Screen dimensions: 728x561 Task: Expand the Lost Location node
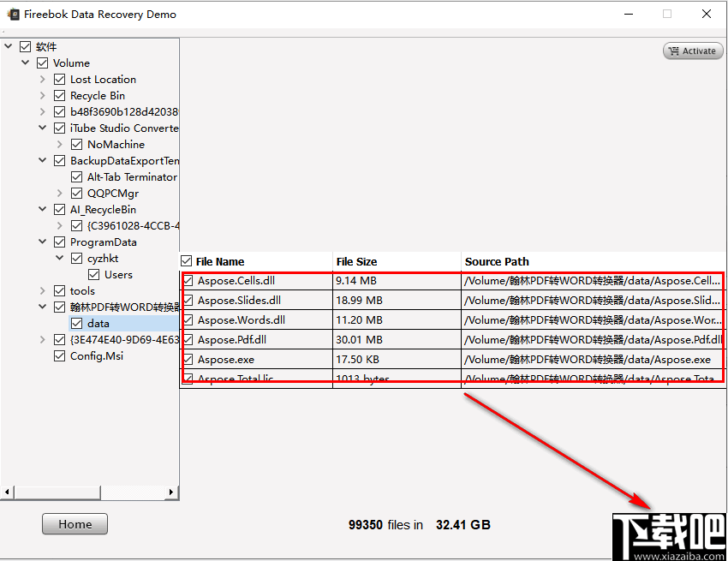point(42,79)
